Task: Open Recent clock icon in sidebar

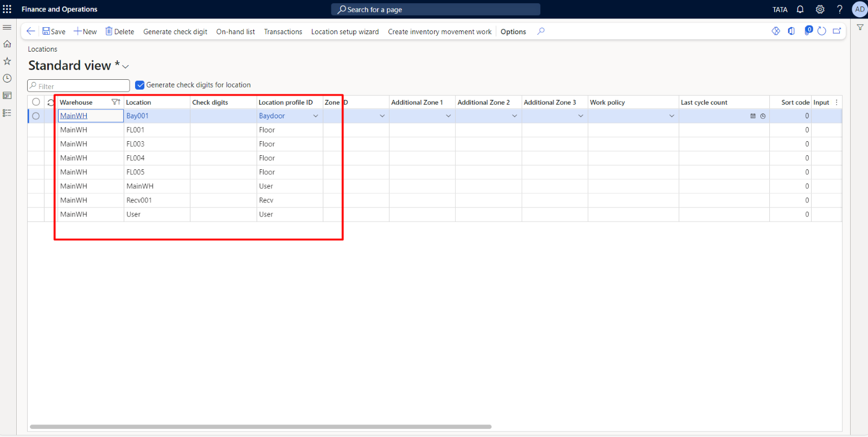Action: click(x=7, y=79)
